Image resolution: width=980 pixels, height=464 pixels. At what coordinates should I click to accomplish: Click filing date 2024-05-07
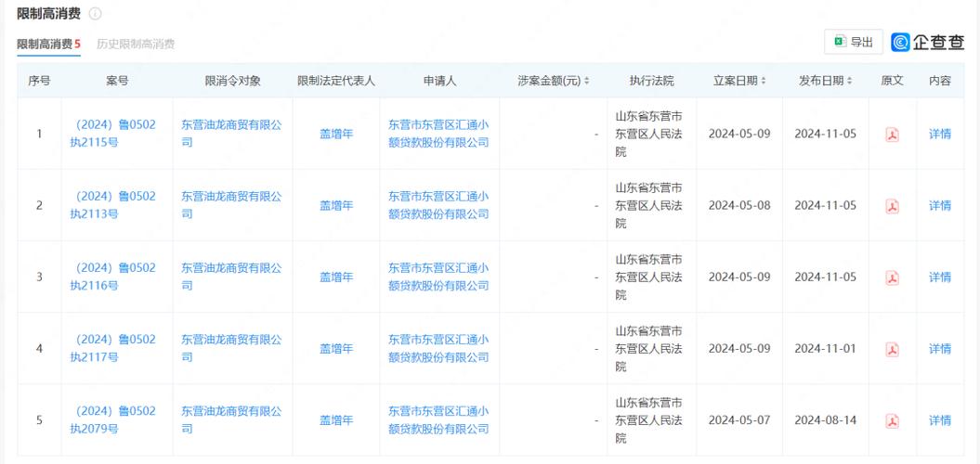pos(739,421)
